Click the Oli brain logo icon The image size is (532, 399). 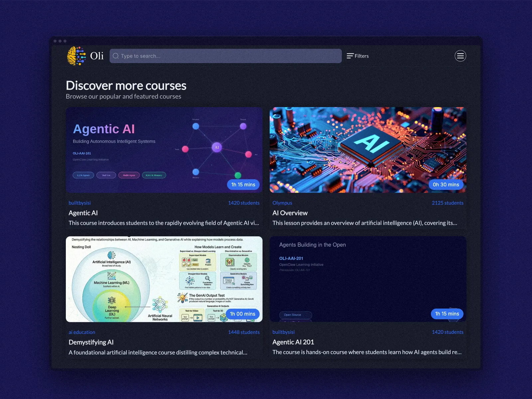pos(76,56)
